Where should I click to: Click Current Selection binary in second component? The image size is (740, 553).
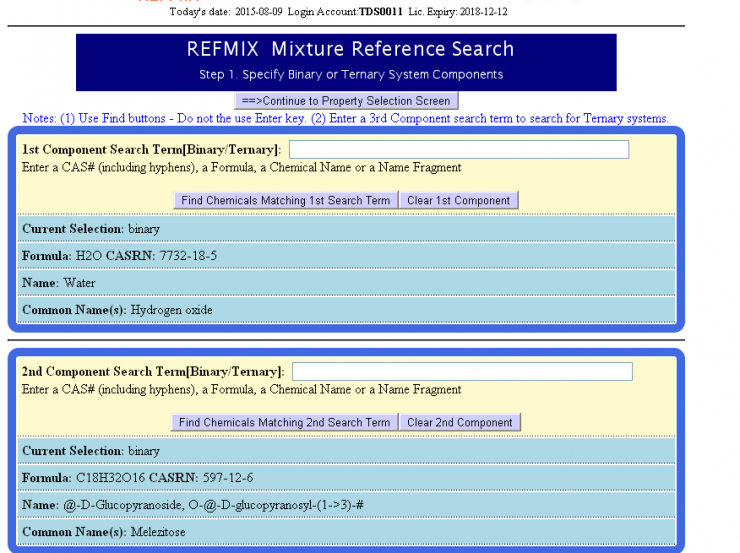[91, 451]
